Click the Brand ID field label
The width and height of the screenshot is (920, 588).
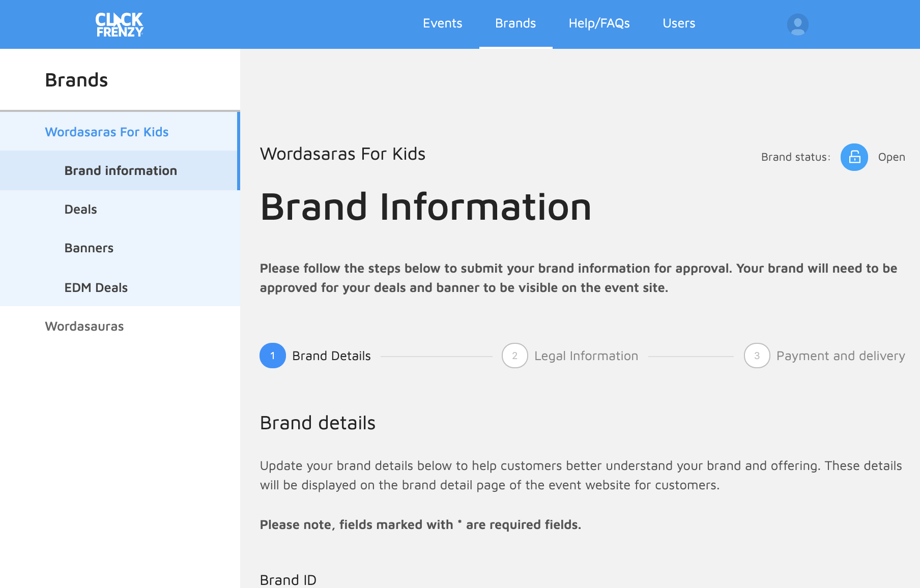[288, 580]
